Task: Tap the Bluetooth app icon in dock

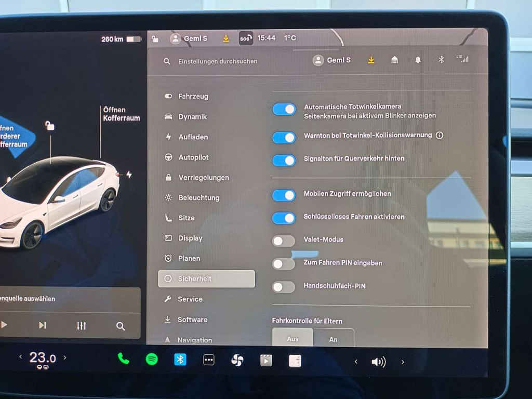Action: 180,360
